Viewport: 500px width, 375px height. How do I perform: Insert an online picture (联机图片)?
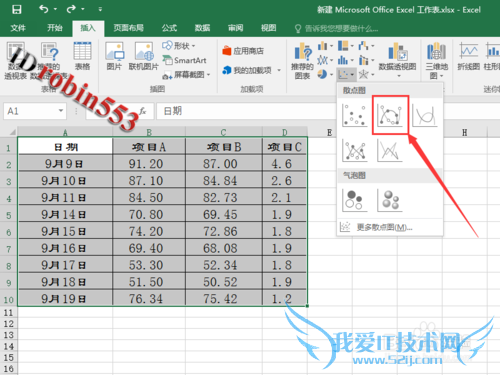click(x=144, y=56)
